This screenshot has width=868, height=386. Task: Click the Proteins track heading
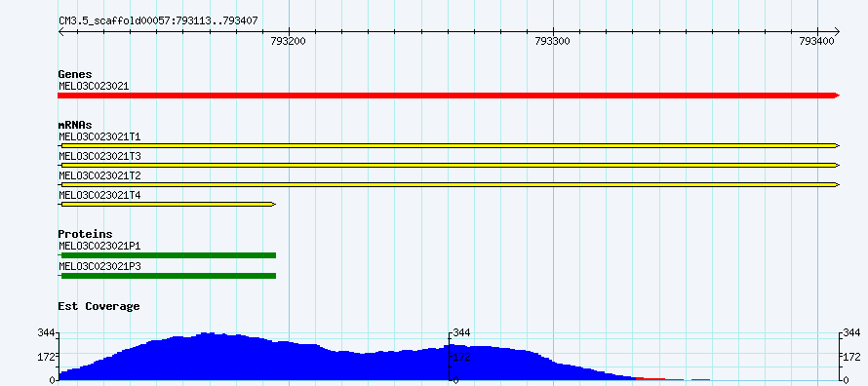(x=85, y=234)
